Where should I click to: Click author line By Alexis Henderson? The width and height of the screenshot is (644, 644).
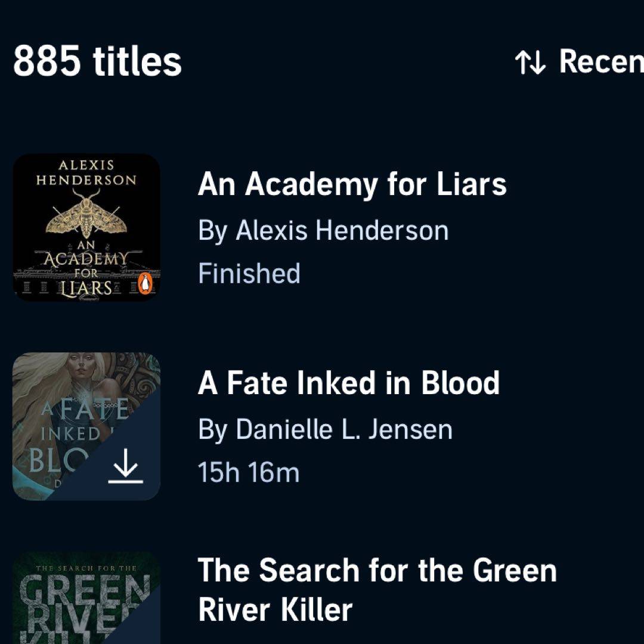coord(323,230)
